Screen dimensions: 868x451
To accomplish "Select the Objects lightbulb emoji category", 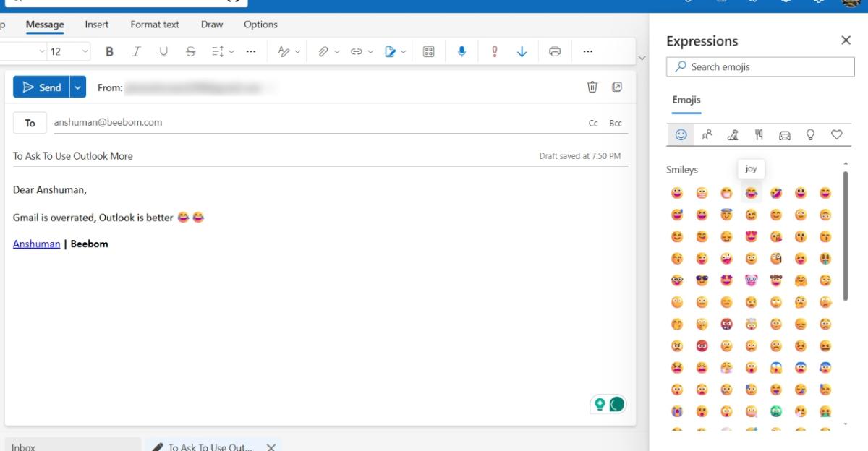I will (811, 134).
